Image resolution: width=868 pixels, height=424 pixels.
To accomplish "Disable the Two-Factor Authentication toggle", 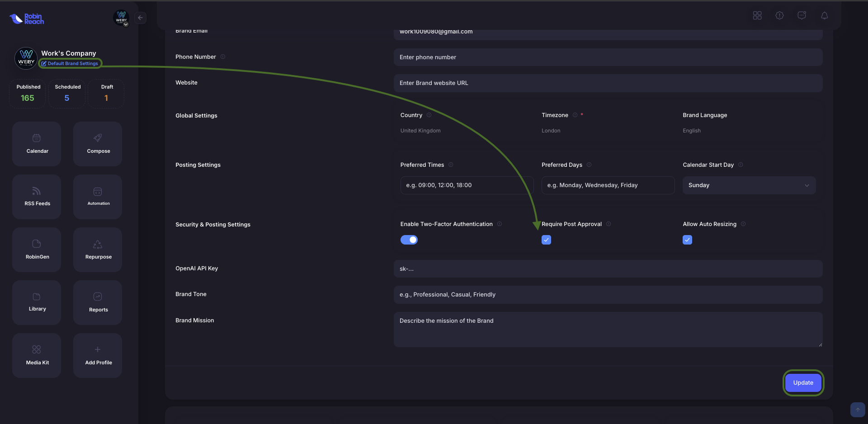I will tap(409, 240).
